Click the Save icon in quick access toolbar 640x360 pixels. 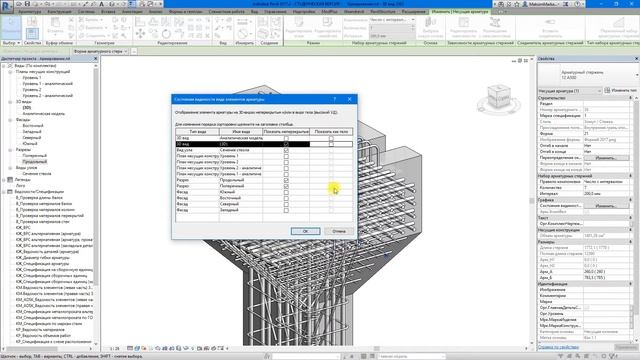click(27, 4)
